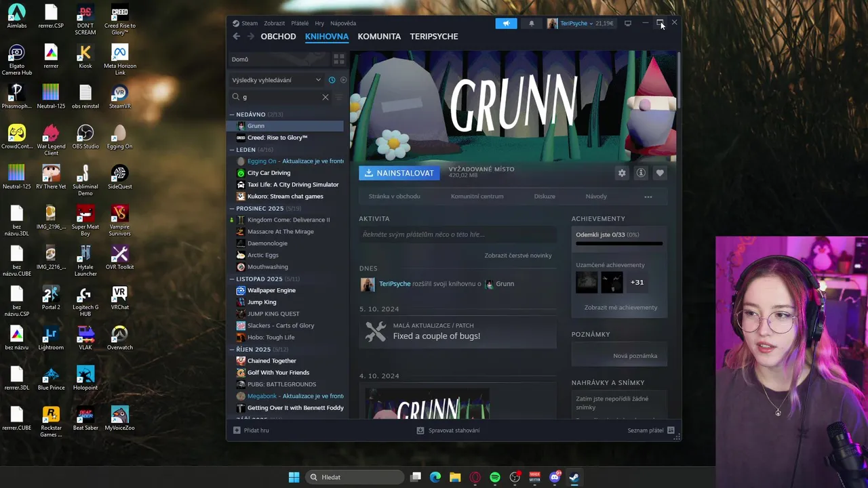Open the Návody link
The image size is (868, 488).
pos(596,197)
